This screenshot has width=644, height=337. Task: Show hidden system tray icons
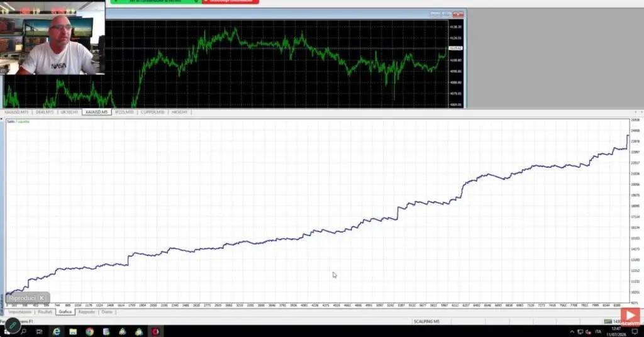coord(572,332)
